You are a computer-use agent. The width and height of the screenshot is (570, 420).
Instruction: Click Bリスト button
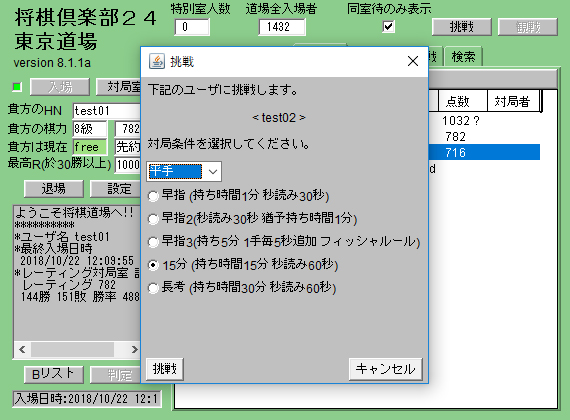pyautogui.click(x=54, y=374)
